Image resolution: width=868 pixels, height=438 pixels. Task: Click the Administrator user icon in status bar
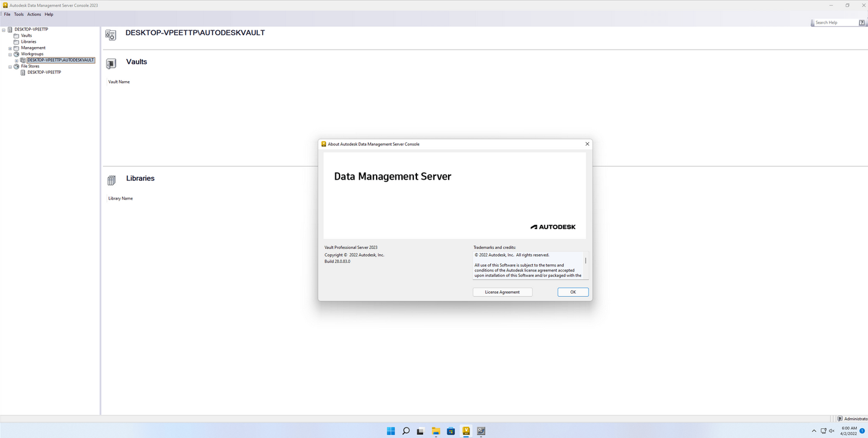840,419
